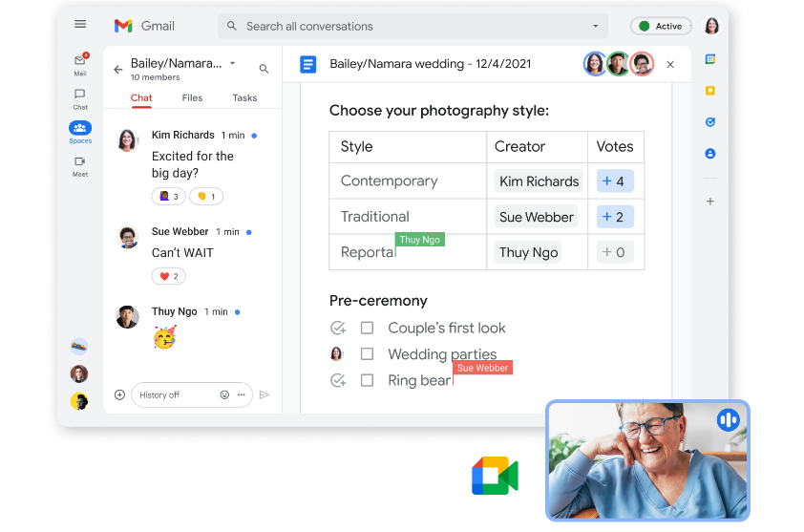Switch to the Files tab
804x532 pixels.
click(192, 98)
